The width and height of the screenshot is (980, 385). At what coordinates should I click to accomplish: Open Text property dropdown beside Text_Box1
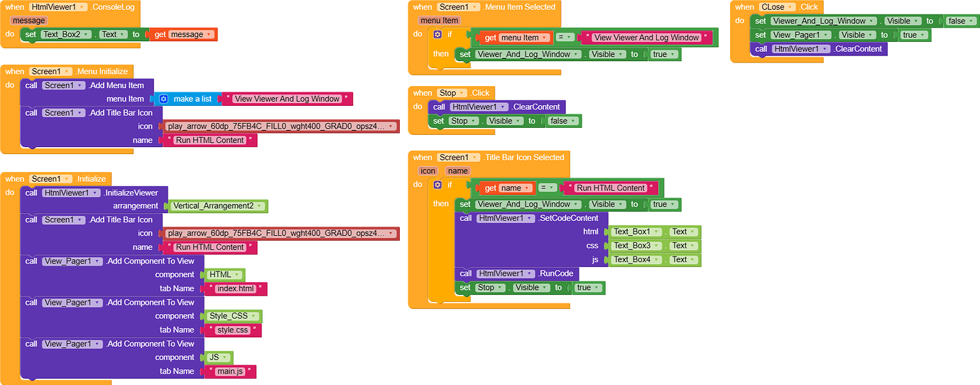tap(683, 232)
